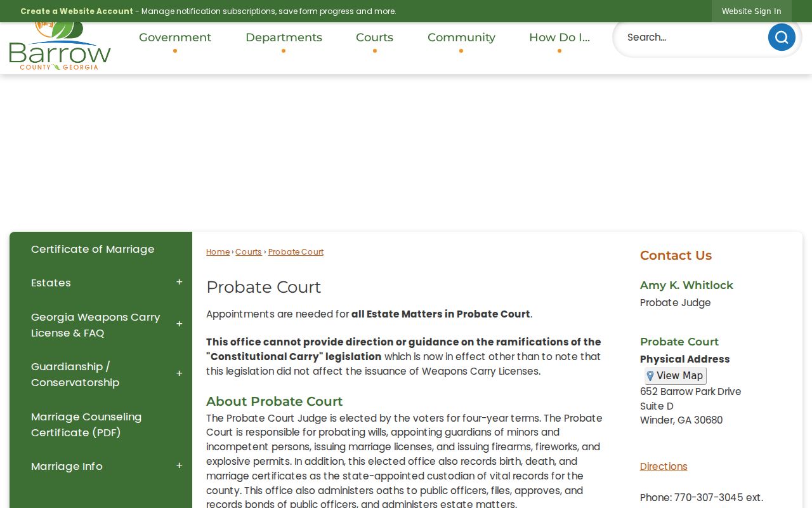Click the phone number 770-307-3045
This screenshot has height=508, width=812.
coord(709,498)
